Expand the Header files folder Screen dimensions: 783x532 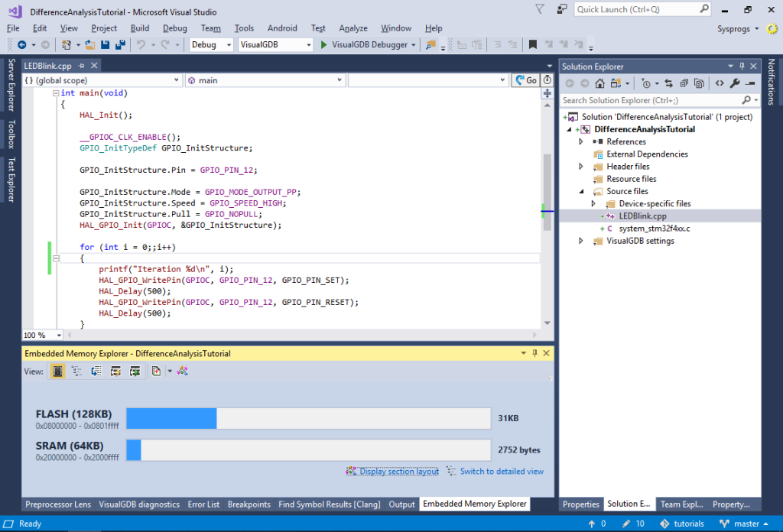coord(580,166)
